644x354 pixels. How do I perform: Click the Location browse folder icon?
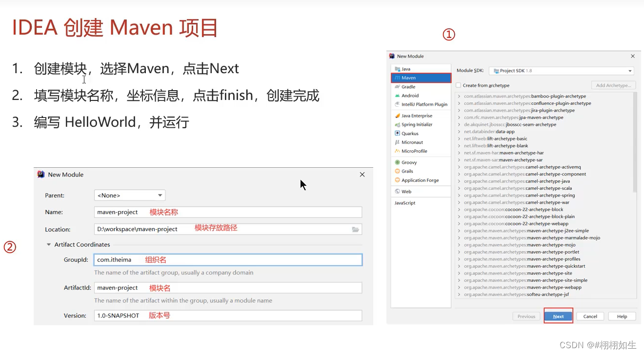tap(356, 229)
